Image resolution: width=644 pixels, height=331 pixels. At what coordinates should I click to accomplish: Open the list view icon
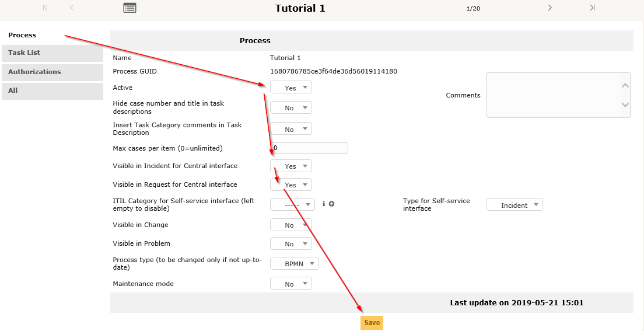pos(129,8)
